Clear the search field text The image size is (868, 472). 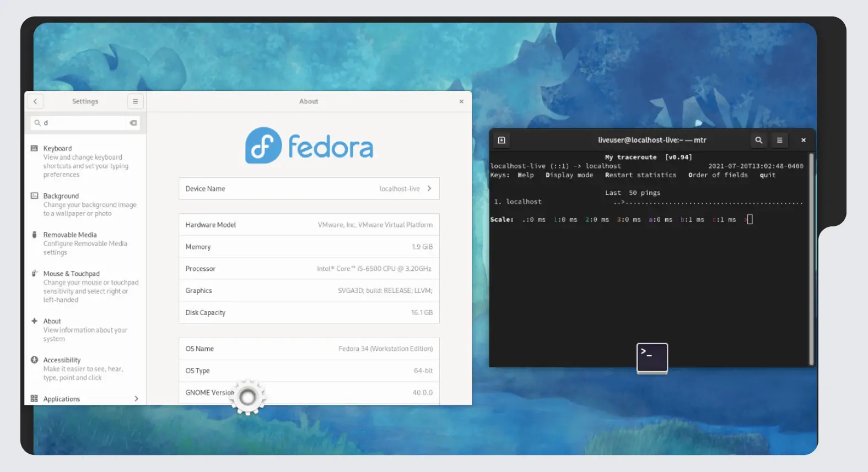tap(133, 123)
